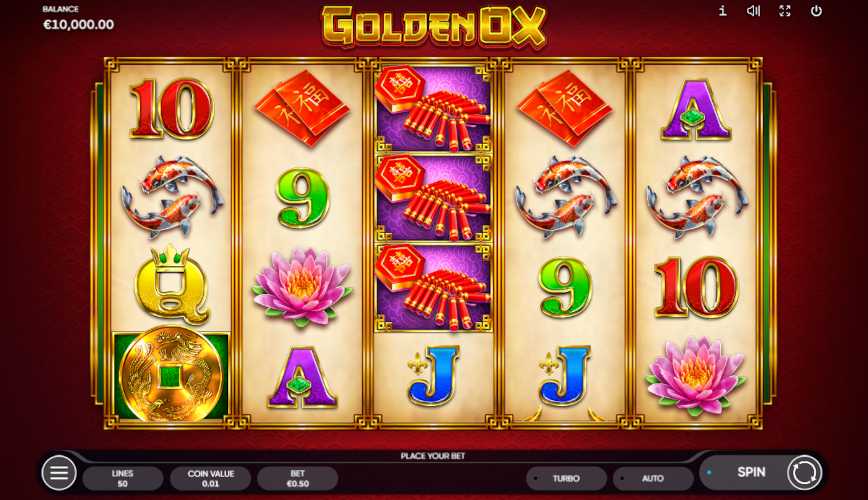Click the circular spin arrows icon

point(804,473)
